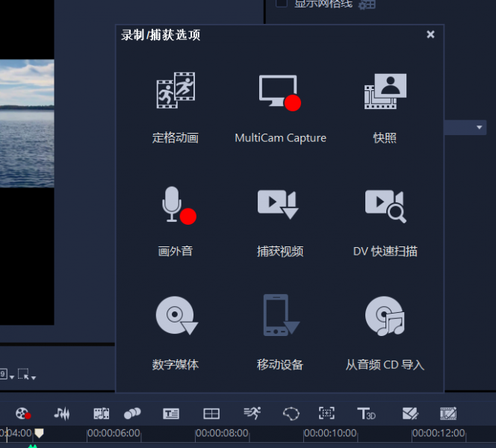Open the subtitle editor icon
496x448 pixels.
point(171,414)
